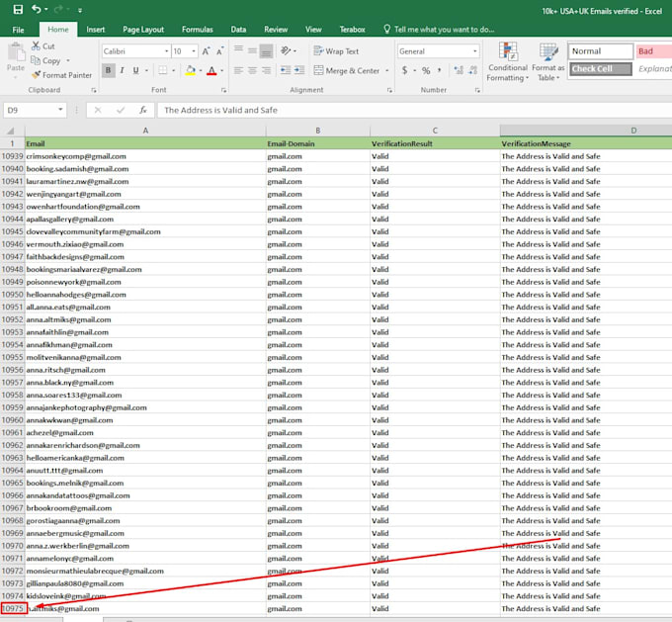672x622 pixels.
Task: Open the General number format dropdown
Action: (x=475, y=51)
